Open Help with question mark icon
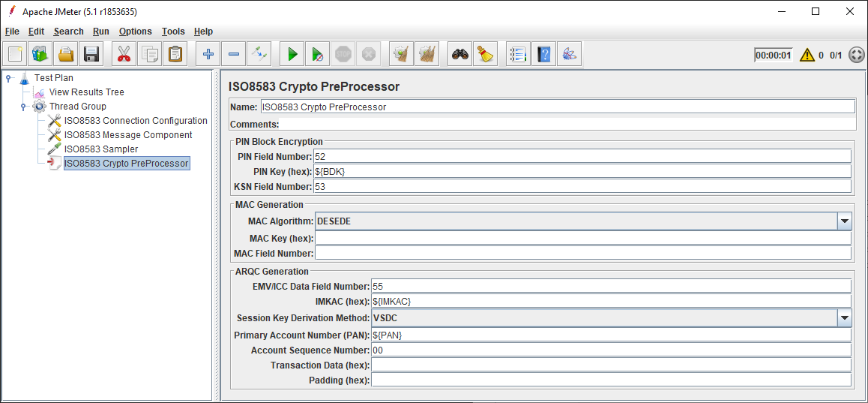This screenshot has width=868, height=403. (x=543, y=54)
